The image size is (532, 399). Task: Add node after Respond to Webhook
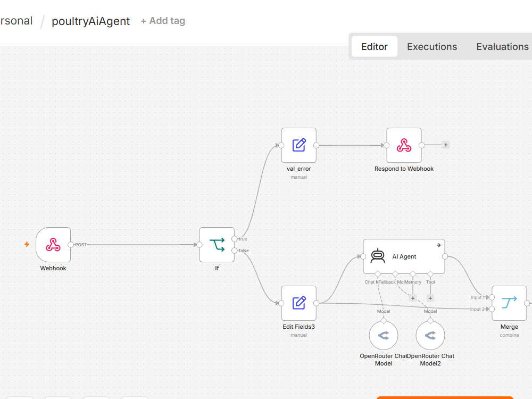point(446,145)
